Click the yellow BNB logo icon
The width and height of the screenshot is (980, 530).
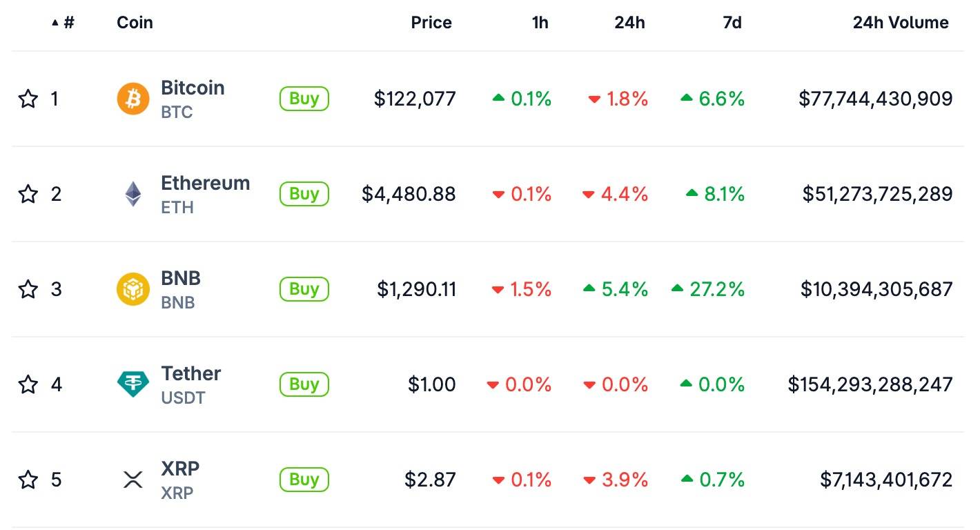[133, 289]
